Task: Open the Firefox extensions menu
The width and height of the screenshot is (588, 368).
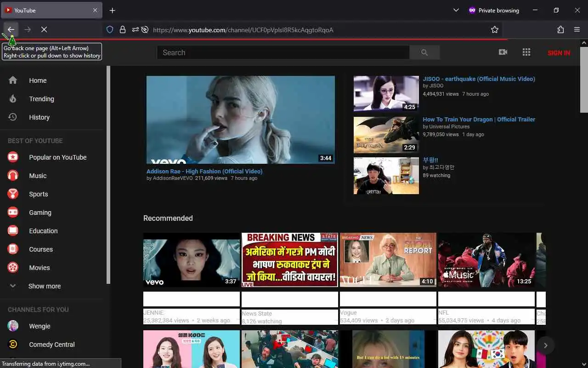Action: click(x=560, y=29)
